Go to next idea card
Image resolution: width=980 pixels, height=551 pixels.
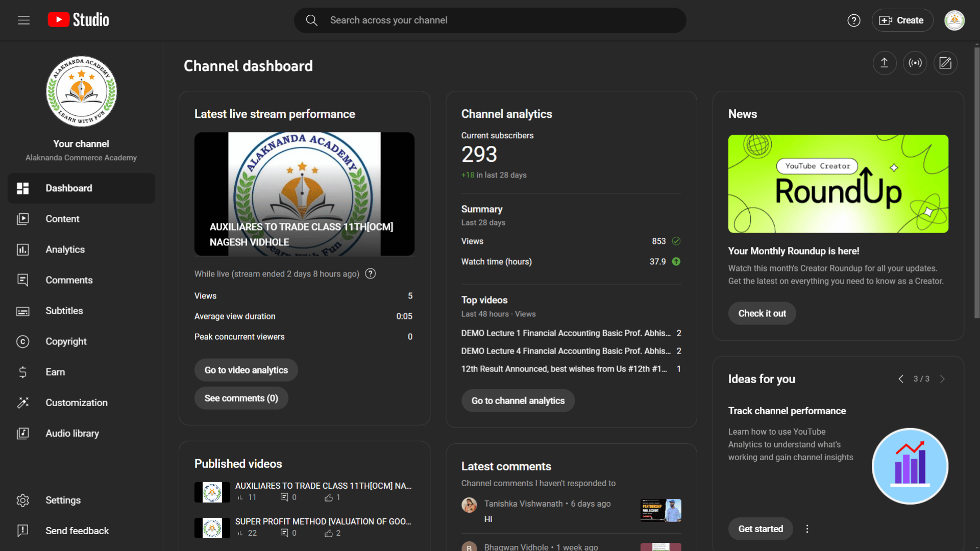point(942,379)
